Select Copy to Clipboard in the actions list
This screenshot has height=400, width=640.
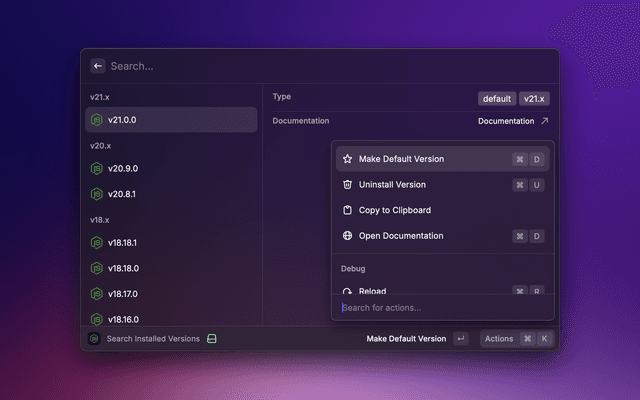pyautogui.click(x=394, y=211)
